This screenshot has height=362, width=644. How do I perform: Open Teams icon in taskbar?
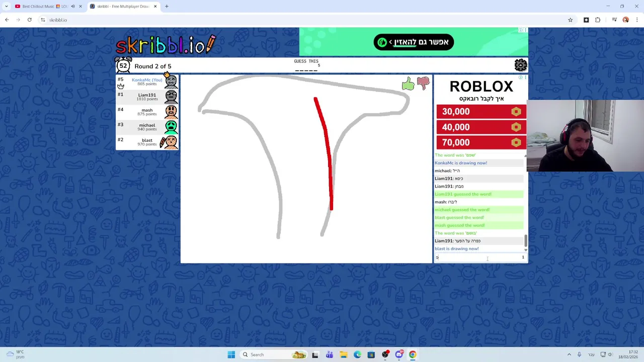click(330, 354)
